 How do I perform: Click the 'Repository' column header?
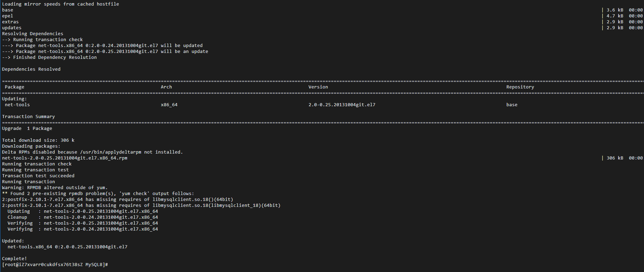pos(520,87)
